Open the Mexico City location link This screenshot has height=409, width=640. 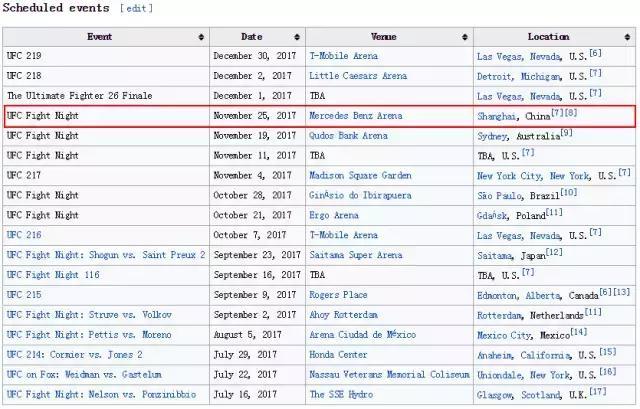[x=504, y=336]
